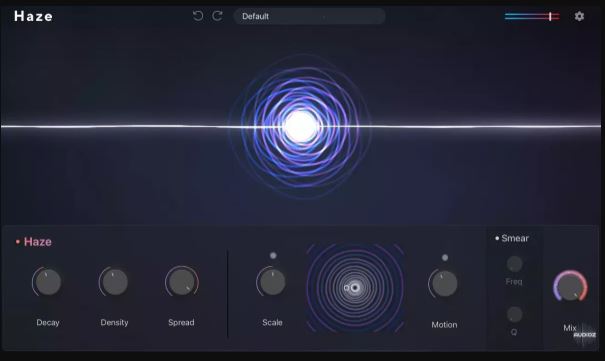
Task: Toggle the dot above Motion knob
Action: click(445, 257)
